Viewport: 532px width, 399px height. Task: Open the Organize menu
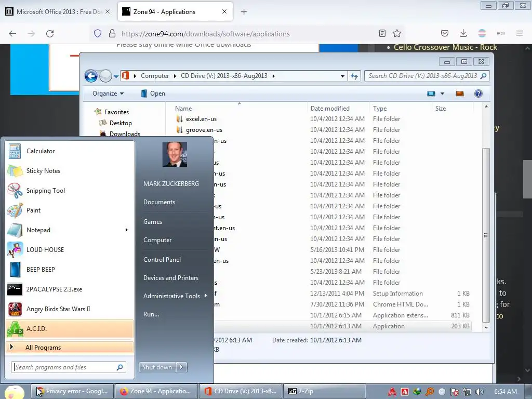(108, 94)
